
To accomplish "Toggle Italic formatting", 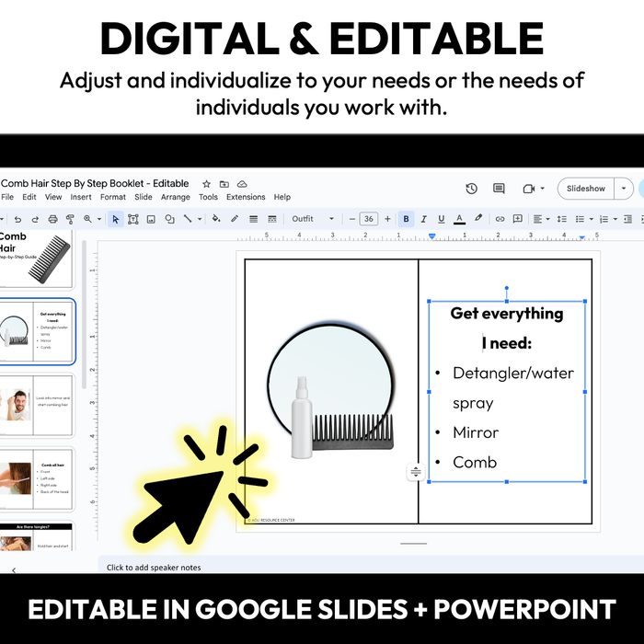I will (x=424, y=219).
